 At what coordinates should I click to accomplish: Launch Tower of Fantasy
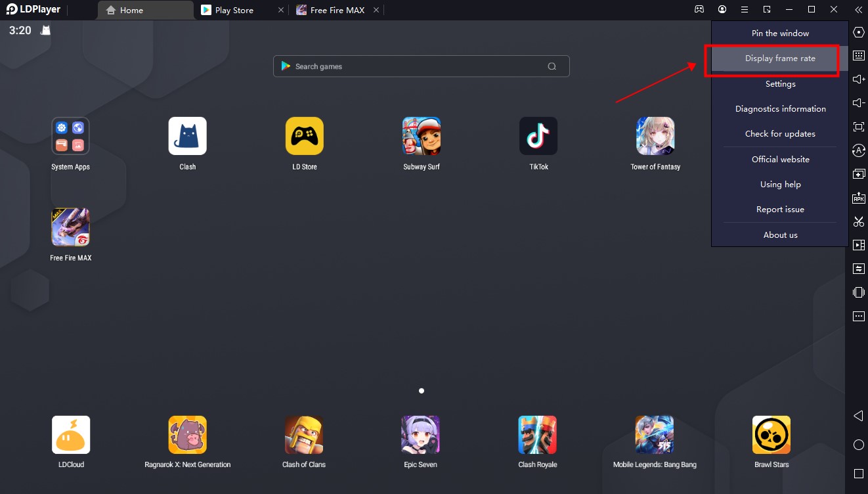pos(655,136)
